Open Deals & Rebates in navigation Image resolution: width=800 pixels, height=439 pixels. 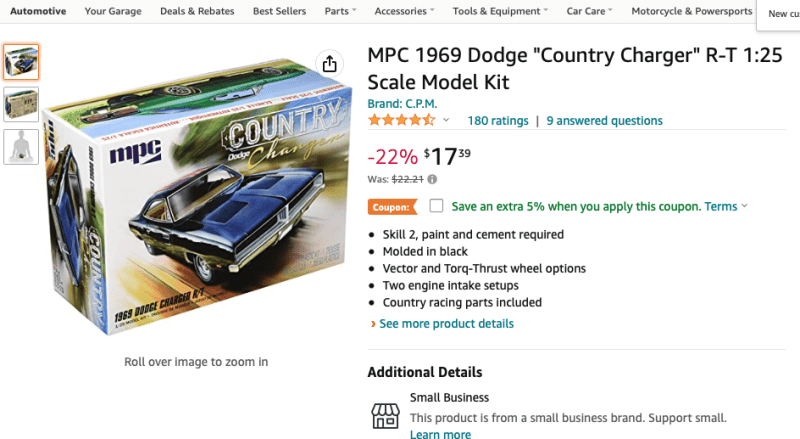197,11
